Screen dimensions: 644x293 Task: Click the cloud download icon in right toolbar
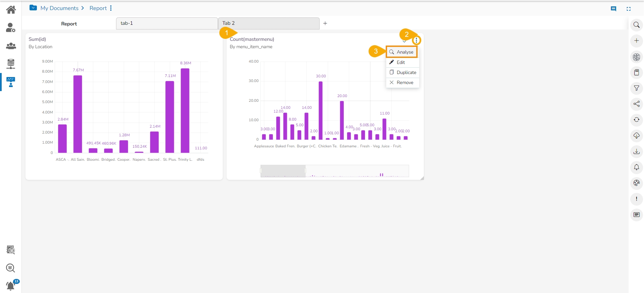(636, 136)
